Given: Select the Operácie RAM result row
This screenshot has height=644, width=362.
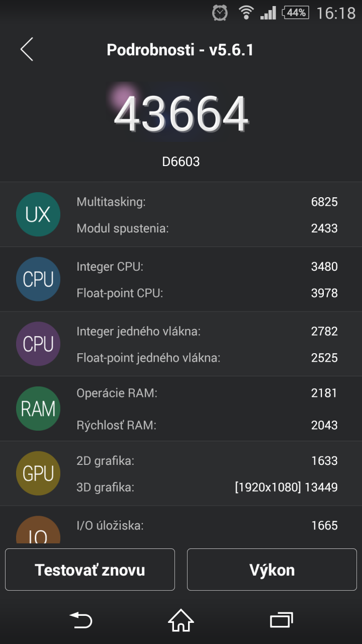Looking at the screenshot, I should click(207, 393).
